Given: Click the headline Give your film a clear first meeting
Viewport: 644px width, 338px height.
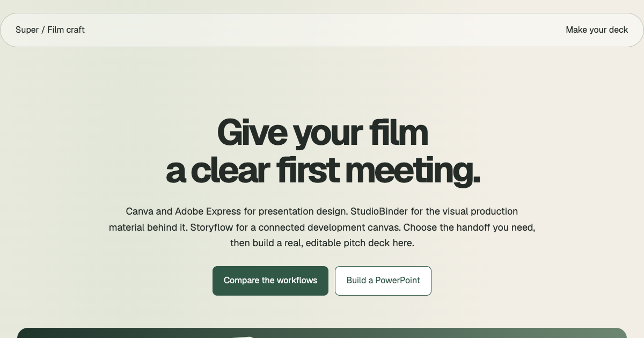Looking at the screenshot, I should [x=323, y=151].
